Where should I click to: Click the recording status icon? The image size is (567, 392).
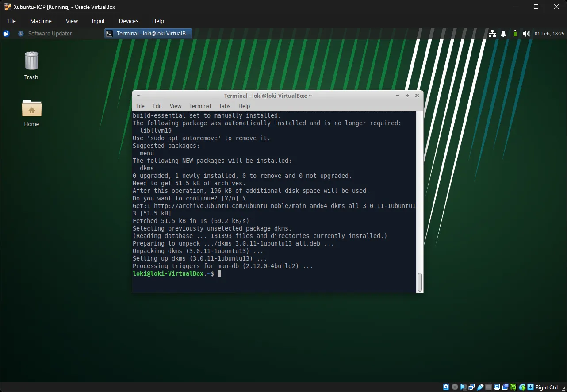point(505,387)
